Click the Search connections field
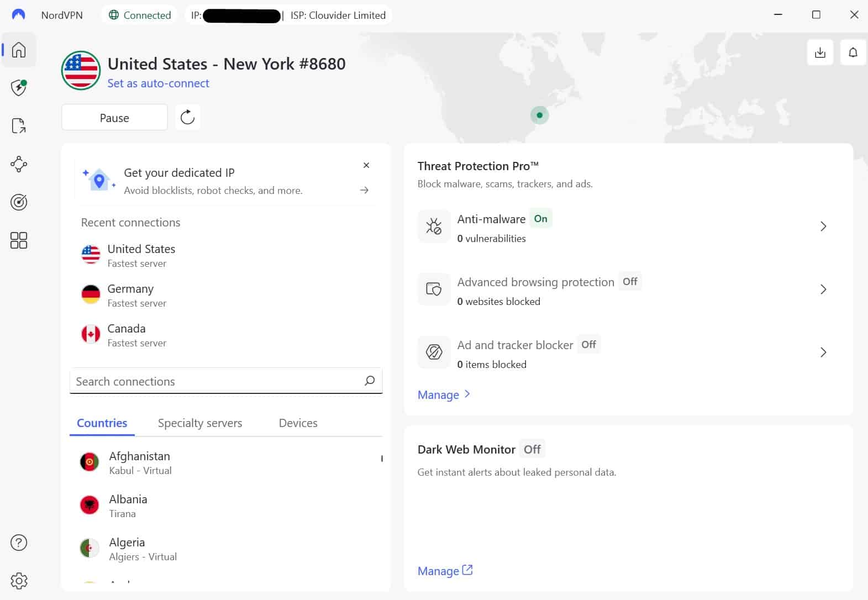Viewport: 868px width, 600px height. coord(226,381)
